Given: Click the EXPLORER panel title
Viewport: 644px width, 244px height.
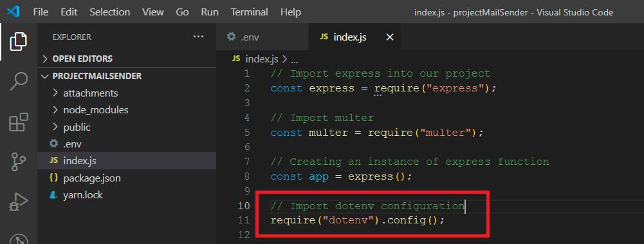Looking at the screenshot, I should 72,37.
